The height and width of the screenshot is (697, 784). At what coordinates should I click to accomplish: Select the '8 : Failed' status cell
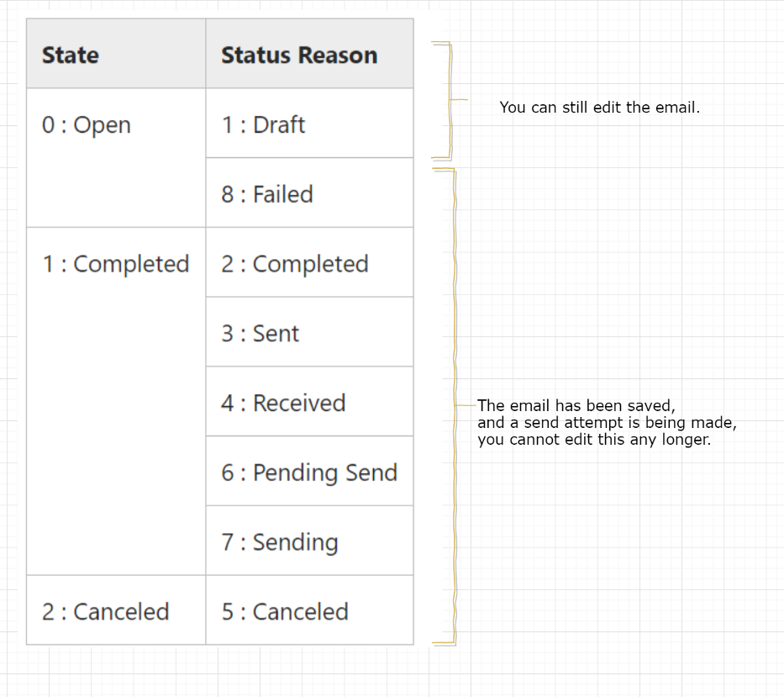[309, 193]
